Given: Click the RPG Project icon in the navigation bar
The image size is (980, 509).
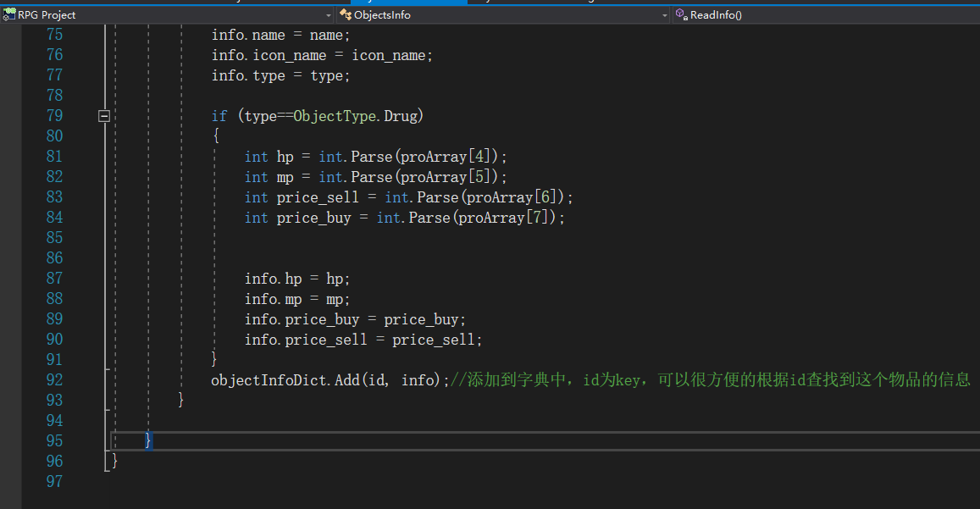Looking at the screenshot, I should pos(8,14).
